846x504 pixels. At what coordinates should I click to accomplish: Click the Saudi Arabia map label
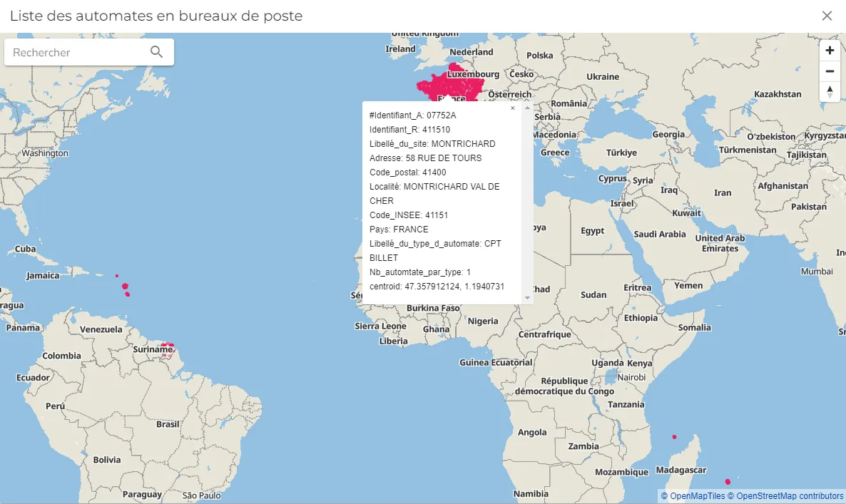pyautogui.click(x=660, y=234)
